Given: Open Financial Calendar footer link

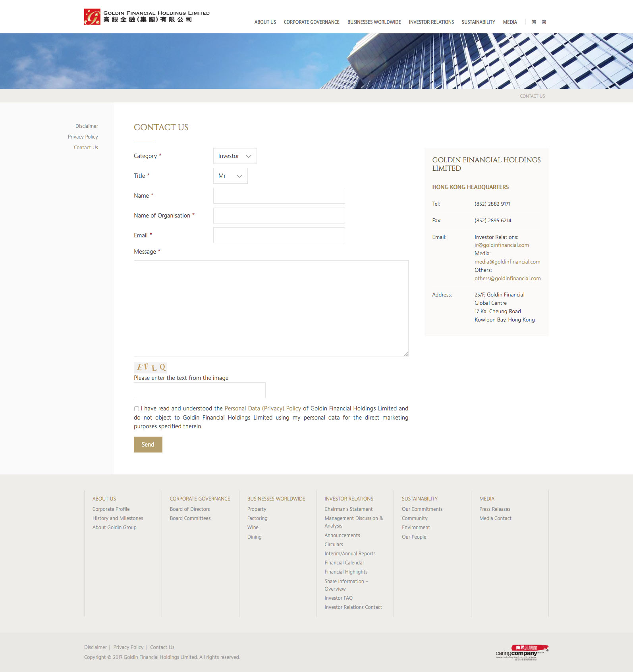Looking at the screenshot, I should [344, 563].
